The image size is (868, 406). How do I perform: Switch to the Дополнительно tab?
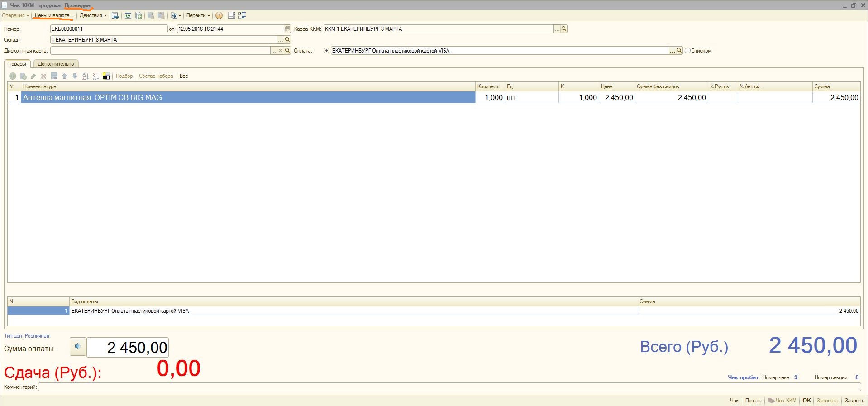click(x=56, y=64)
